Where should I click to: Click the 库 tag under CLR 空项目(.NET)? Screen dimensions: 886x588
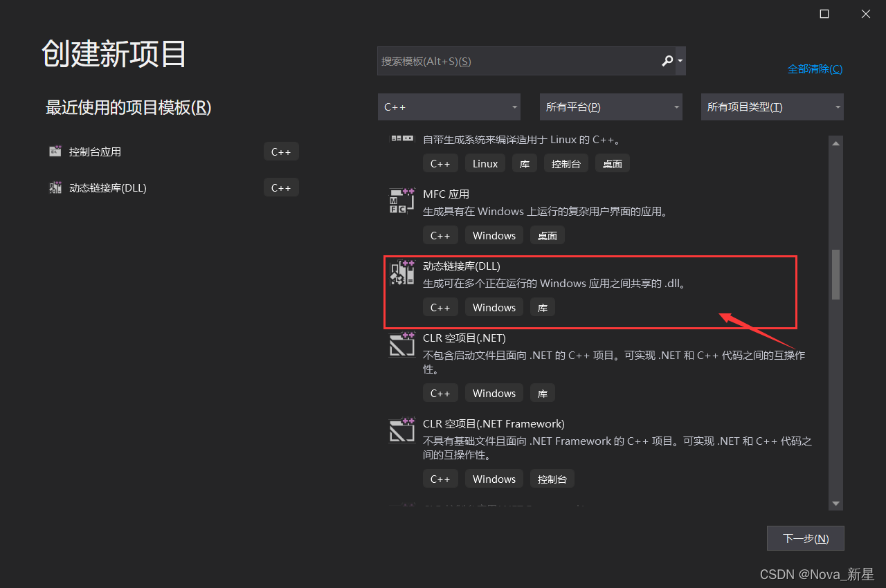pos(543,394)
